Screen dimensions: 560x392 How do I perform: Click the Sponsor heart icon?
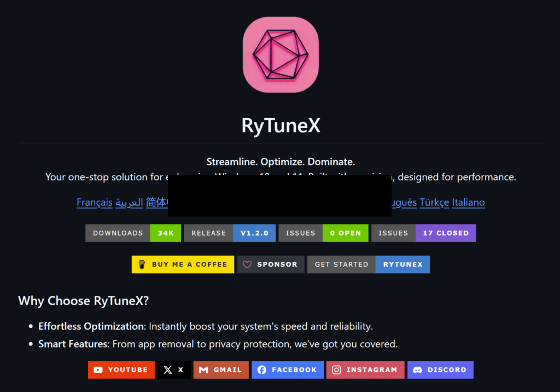pyautogui.click(x=247, y=265)
